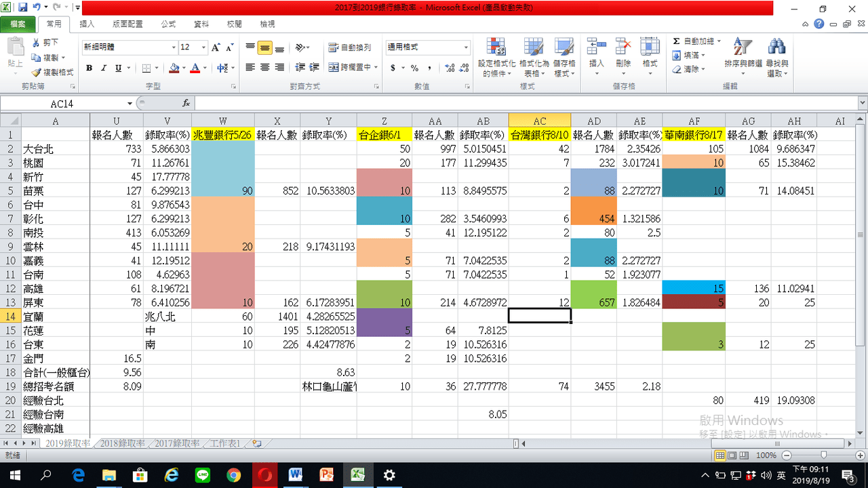Open Excel Help with the question mark
This screenshot has width=868, height=488.
819,24
